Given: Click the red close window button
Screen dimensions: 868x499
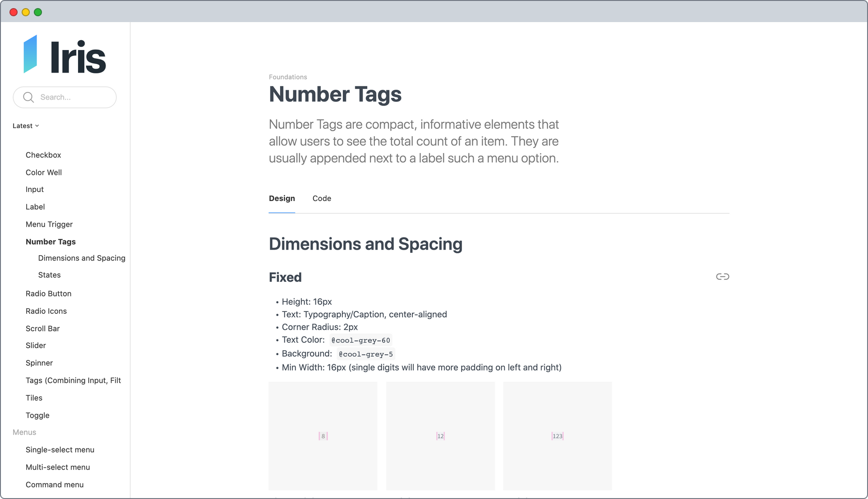Looking at the screenshot, I should [14, 12].
